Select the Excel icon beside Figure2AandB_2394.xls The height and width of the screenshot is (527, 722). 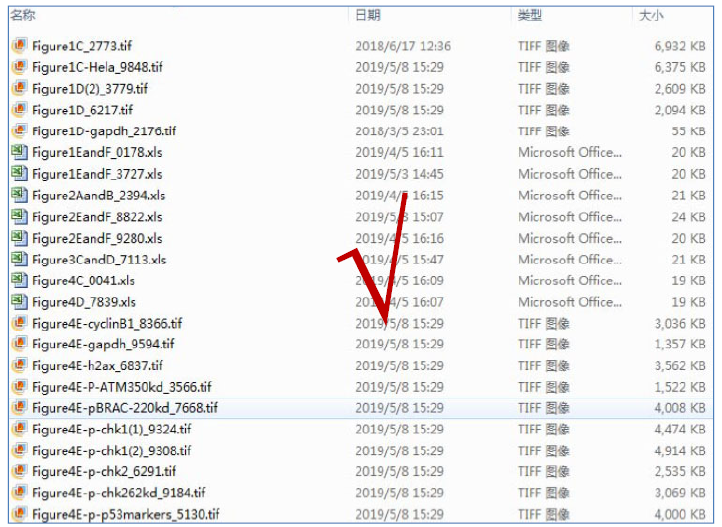[19, 195]
